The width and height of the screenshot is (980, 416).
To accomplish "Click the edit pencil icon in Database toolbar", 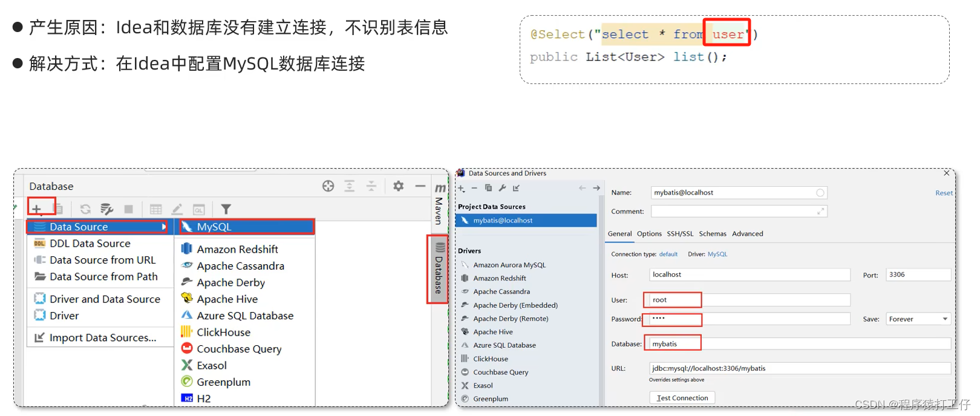I will [x=177, y=209].
